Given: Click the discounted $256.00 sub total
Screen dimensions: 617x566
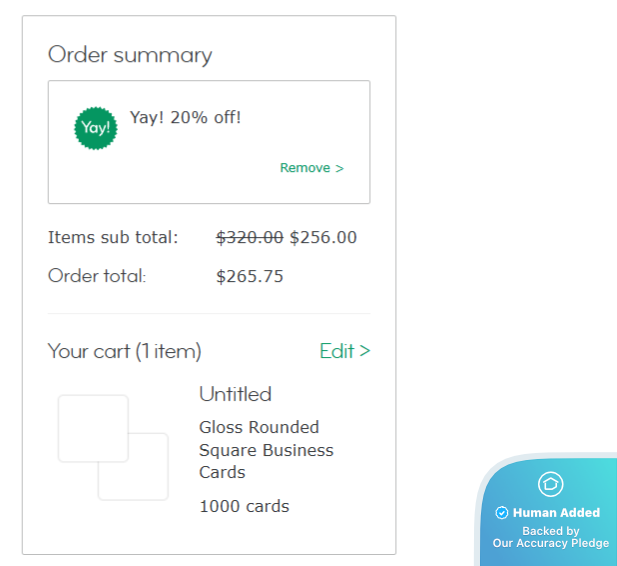Looking at the screenshot, I should pyautogui.click(x=323, y=237).
